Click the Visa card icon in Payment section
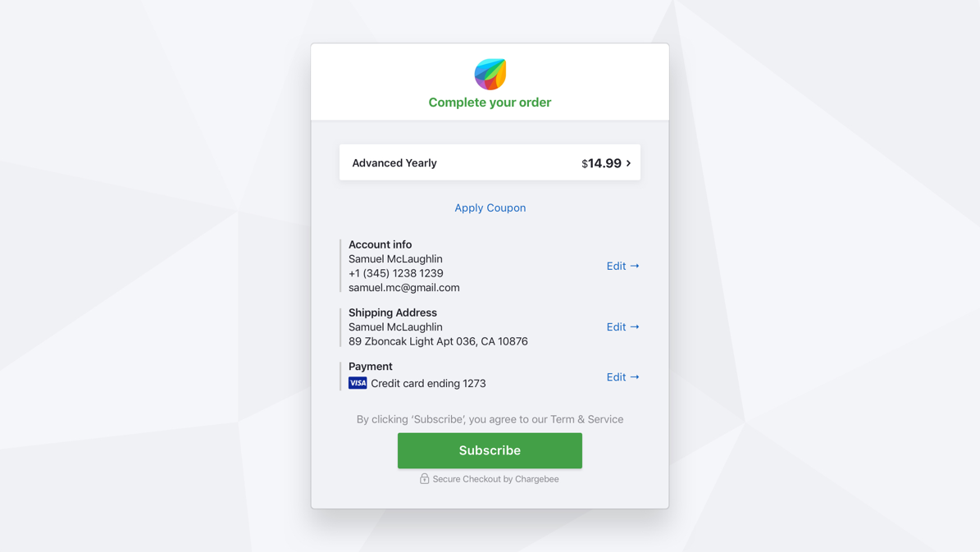 coord(357,382)
